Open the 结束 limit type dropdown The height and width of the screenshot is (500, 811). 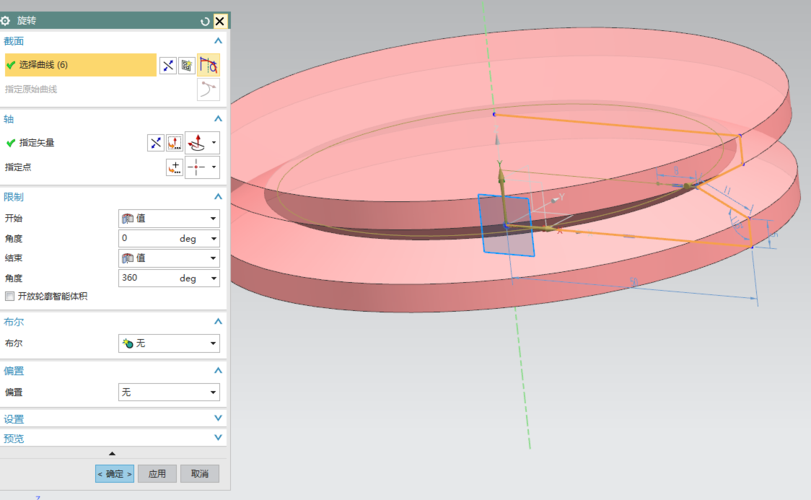pyautogui.click(x=168, y=258)
